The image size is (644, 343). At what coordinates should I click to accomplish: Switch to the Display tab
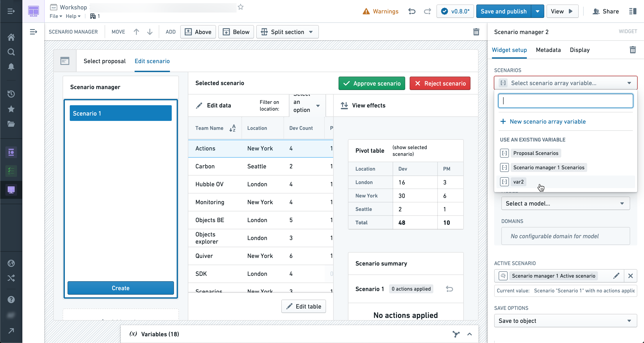(580, 50)
